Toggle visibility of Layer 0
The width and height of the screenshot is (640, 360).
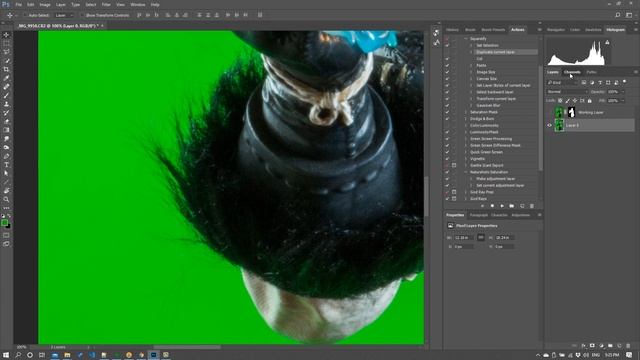tap(549, 125)
